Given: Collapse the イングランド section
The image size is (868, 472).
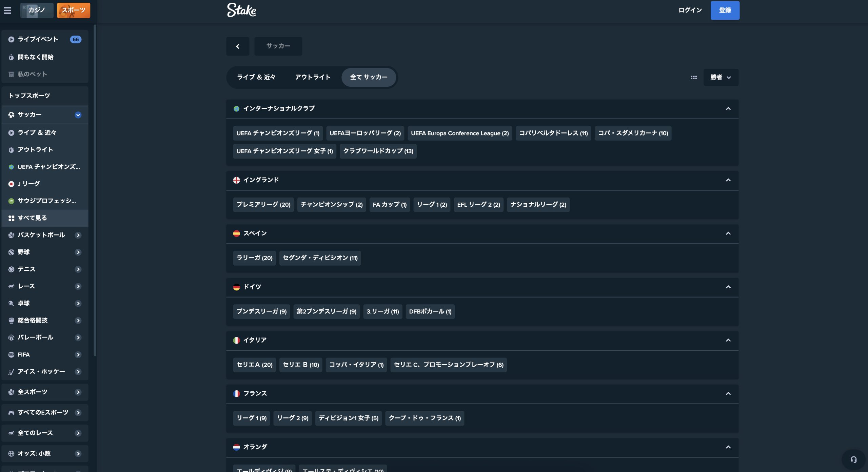Looking at the screenshot, I should pos(728,180).
